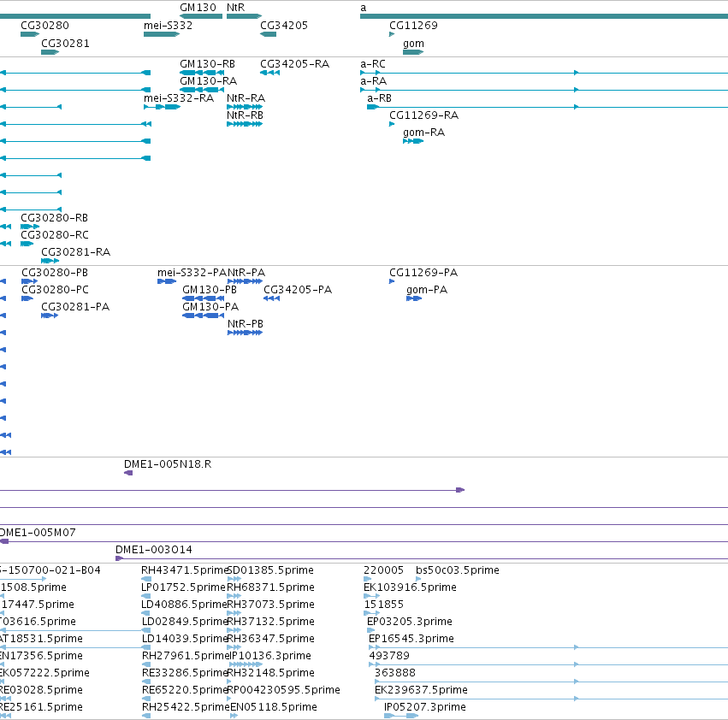Select the a-RC transcript label
The height and width of the screenshot is (720, 728).
pos(373,63)
